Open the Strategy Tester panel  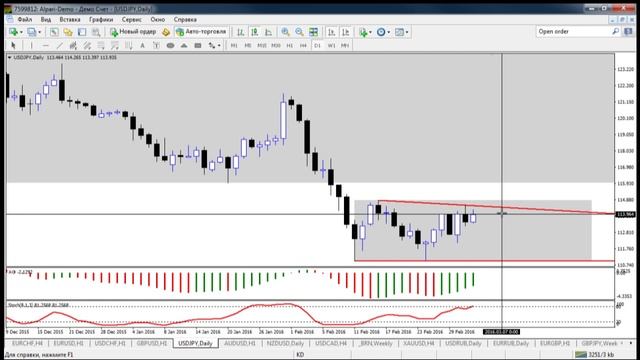(96, 32)
